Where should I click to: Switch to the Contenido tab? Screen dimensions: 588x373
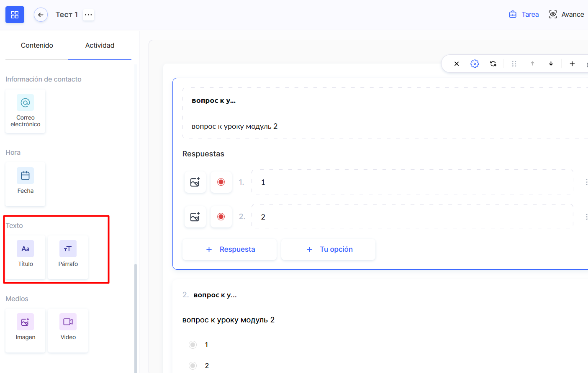[x=37, y=45]
